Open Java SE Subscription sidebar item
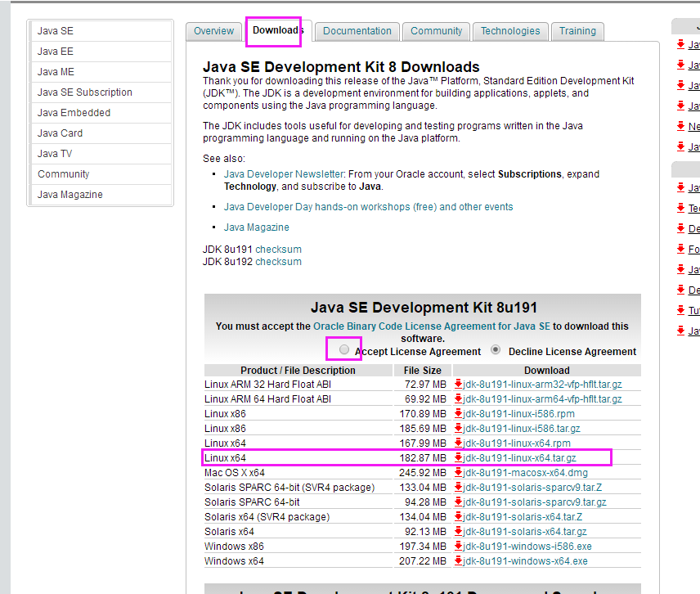700x594 pixels. point(101,92)
